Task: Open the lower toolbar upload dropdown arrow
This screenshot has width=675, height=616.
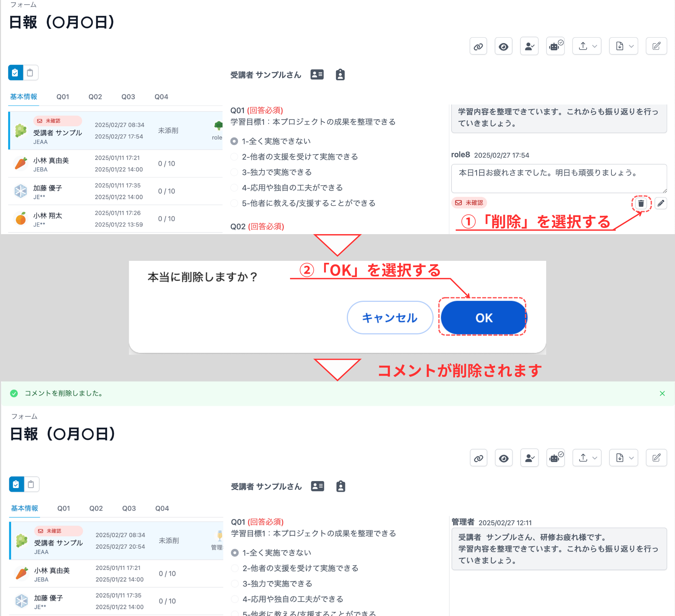Action: (595, 458)
